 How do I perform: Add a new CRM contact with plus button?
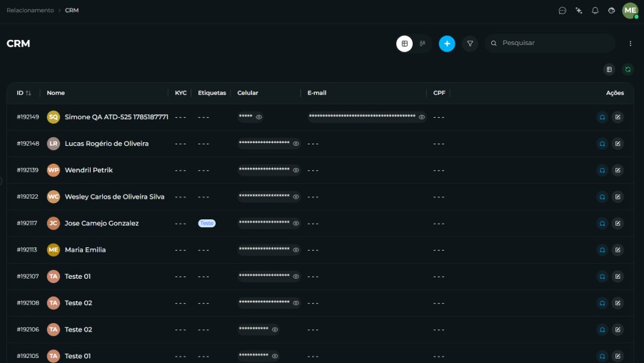click(447, 44)
